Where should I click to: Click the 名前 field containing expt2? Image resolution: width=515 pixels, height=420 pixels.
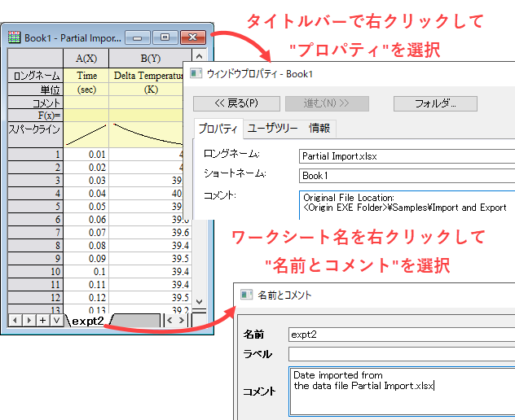pos(402,335)
